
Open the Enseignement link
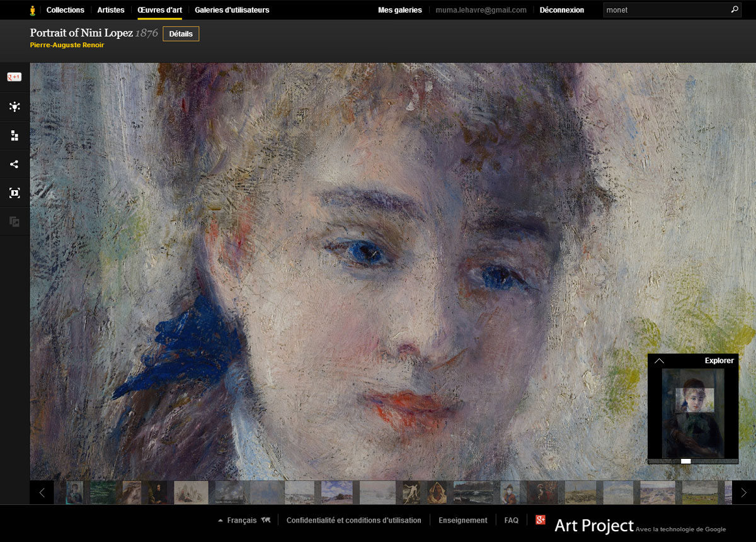click(463, 521)
